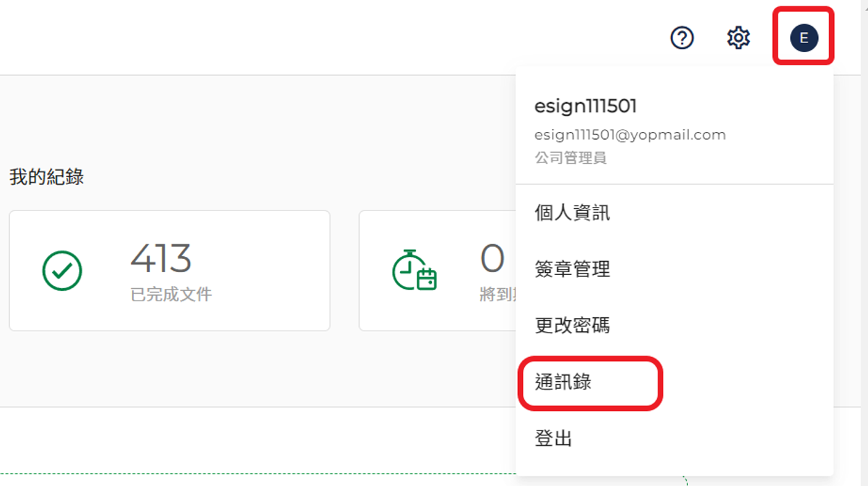The image size is (868, 486).
Task: Select 簽章管理 in the account menu
Action: click(x=572, y=269)
